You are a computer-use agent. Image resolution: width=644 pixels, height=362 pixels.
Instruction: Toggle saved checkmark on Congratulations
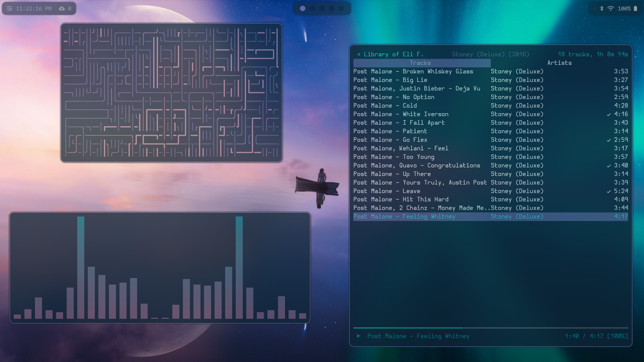click(x=609, y=166)
